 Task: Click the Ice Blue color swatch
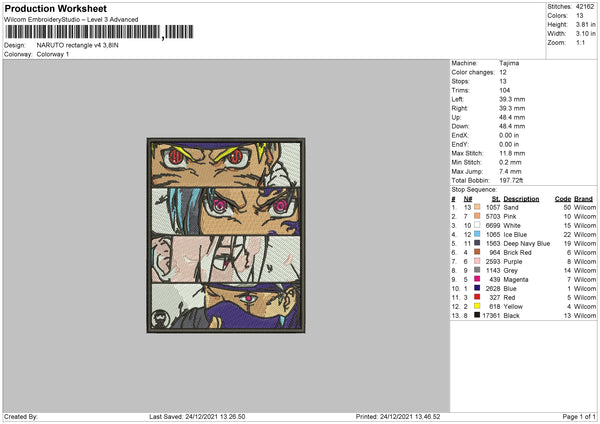[x=477, y=234]
